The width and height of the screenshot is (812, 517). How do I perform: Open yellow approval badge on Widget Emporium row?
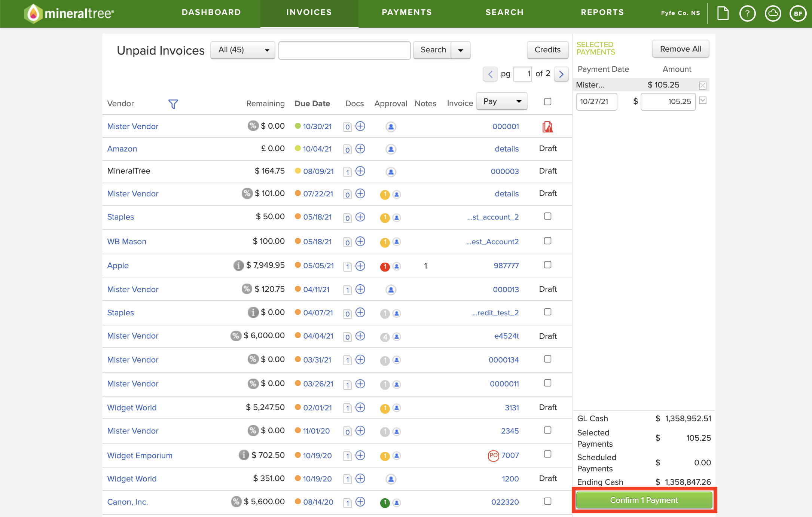[385, 456]
